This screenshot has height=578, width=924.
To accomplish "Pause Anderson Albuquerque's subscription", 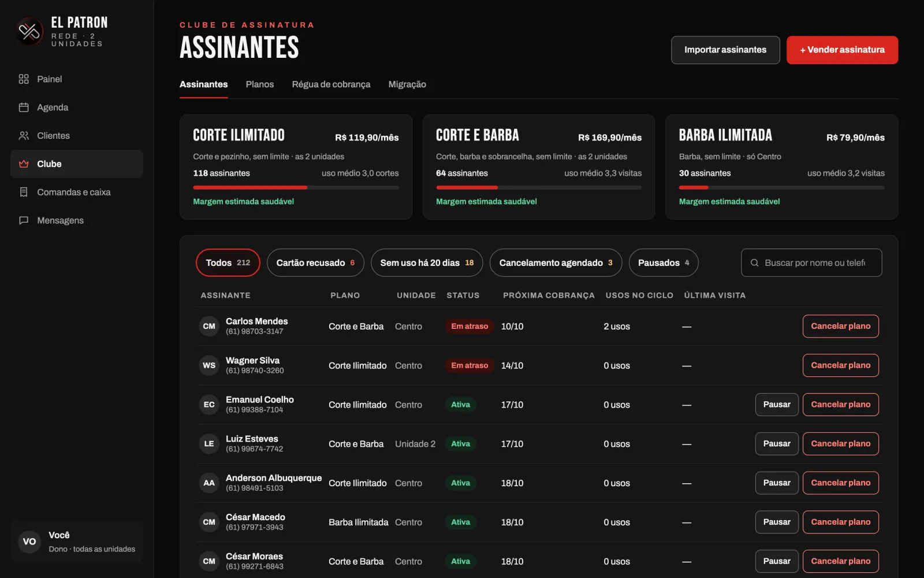I will coord(777,483).
